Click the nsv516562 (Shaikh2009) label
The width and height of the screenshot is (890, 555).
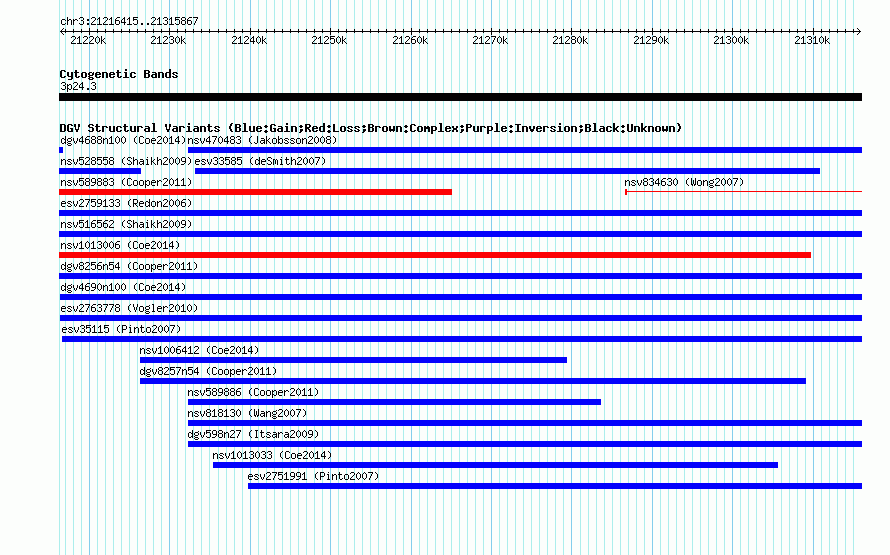[x=126, y=224]
